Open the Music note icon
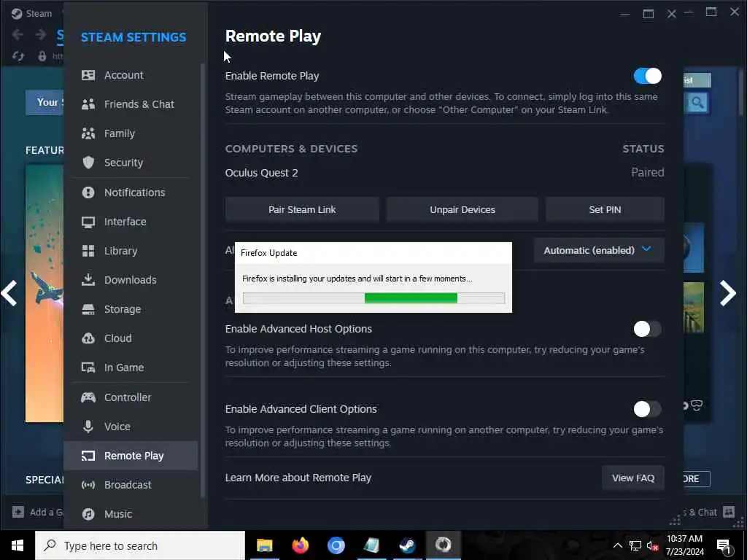747x560 pixels. (x=88, y=514)
